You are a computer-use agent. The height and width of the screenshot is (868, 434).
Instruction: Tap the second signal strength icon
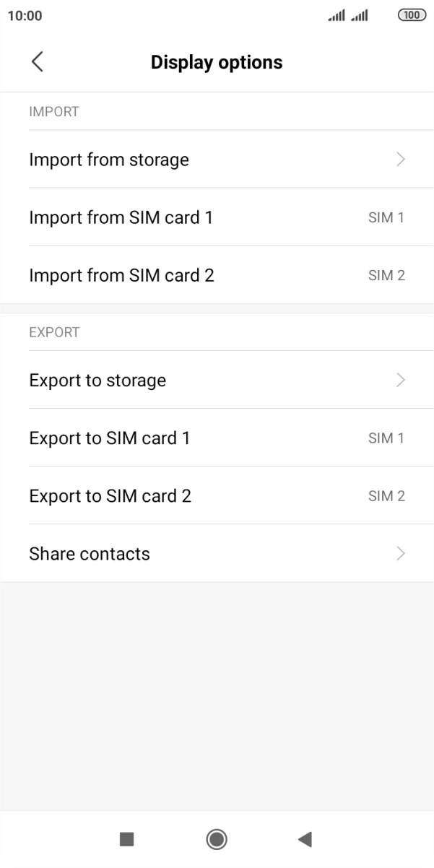360,14
